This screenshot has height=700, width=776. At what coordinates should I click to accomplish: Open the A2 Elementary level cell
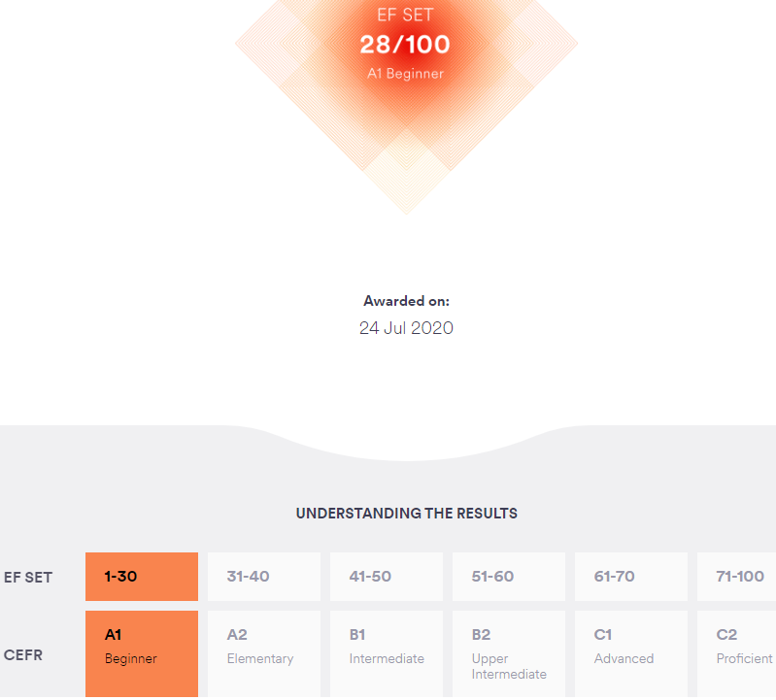(264, 652)
